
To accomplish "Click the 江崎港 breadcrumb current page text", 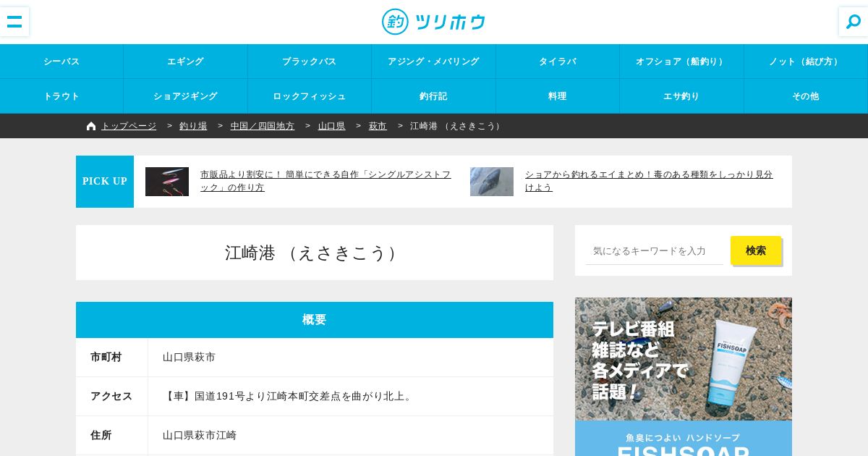I will click(x=456, y=126).
